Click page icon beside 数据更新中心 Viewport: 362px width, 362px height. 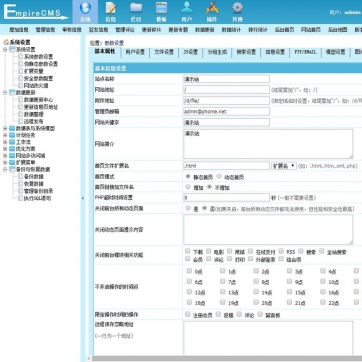21,100
